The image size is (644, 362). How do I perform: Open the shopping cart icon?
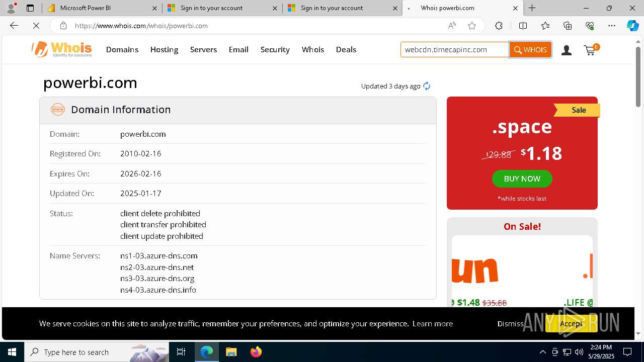tap(591, 49)
